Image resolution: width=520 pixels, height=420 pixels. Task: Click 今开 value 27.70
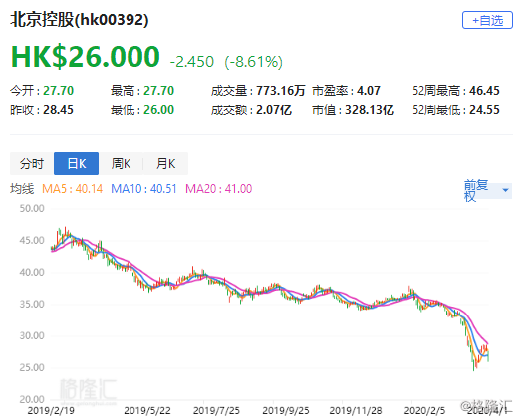(x=58, y=91)
